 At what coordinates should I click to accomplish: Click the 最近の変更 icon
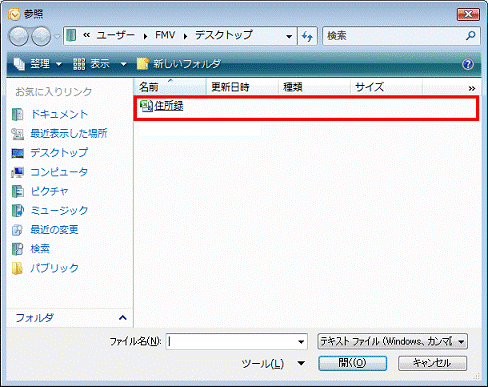17,230
